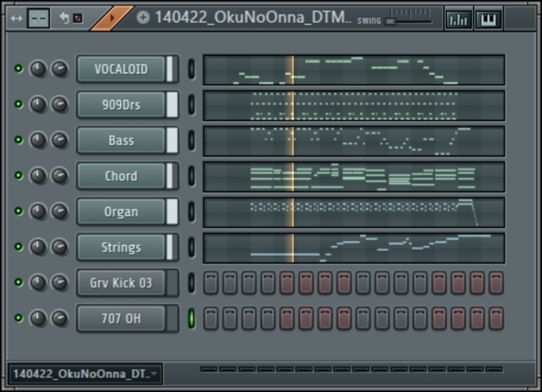The height and width of the screenshot is (392, 542).
Task: Open Chord piano roll preview
Action: (354, 177)
